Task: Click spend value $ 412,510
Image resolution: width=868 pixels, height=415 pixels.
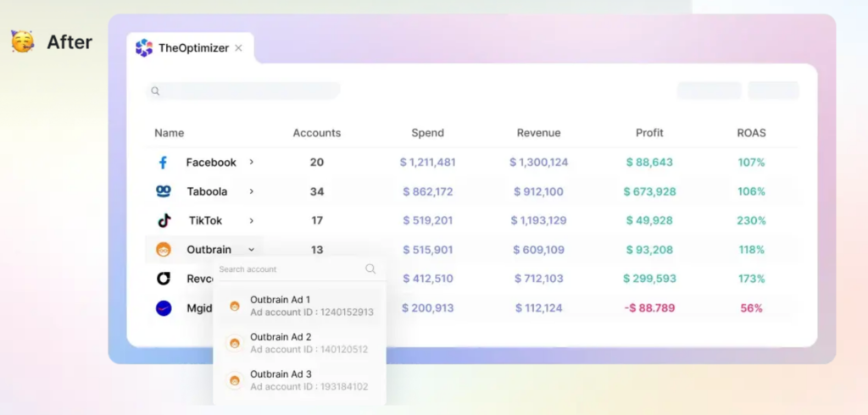Action: 428,279
